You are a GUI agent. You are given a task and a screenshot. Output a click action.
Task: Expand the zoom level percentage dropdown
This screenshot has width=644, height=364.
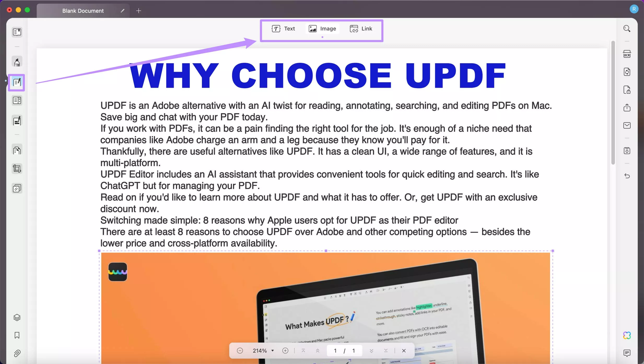point(272,350)
